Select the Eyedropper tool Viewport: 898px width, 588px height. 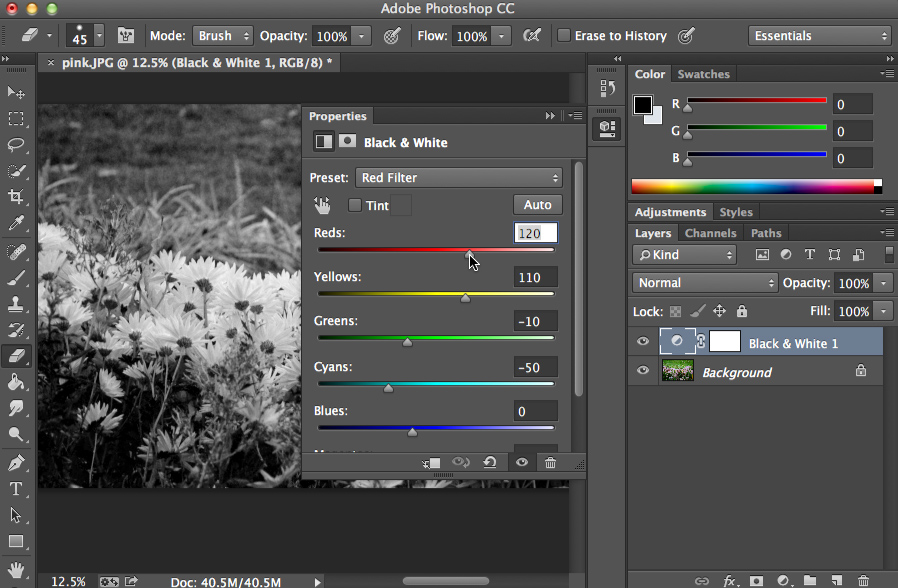[16, 222]
